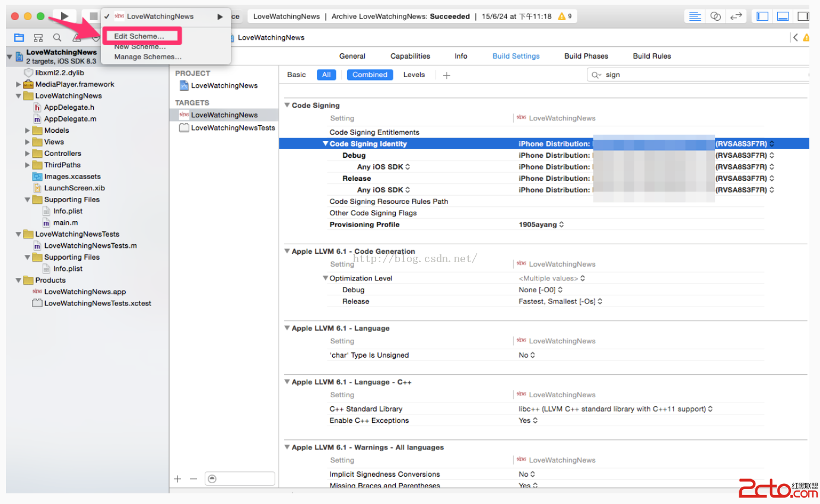Choose Edit Scheme… from the menu
Viewport: 820px width, 504px height.
coord(139,36)
